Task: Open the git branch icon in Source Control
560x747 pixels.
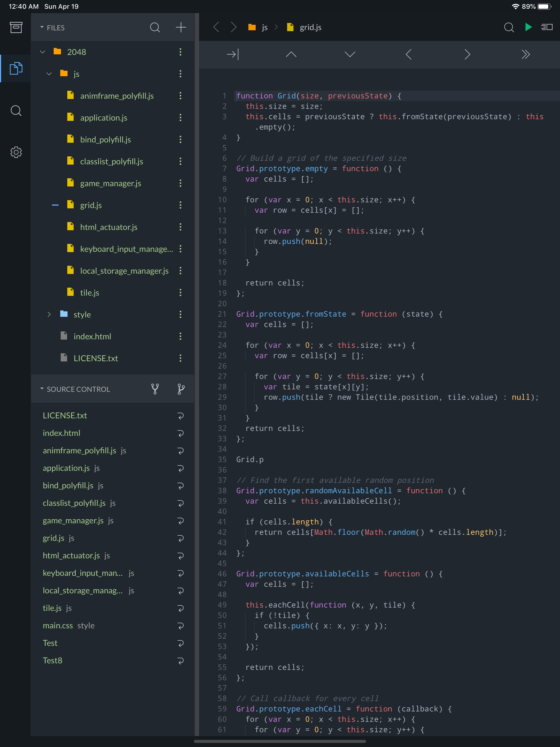Action: tap(181, 389)
